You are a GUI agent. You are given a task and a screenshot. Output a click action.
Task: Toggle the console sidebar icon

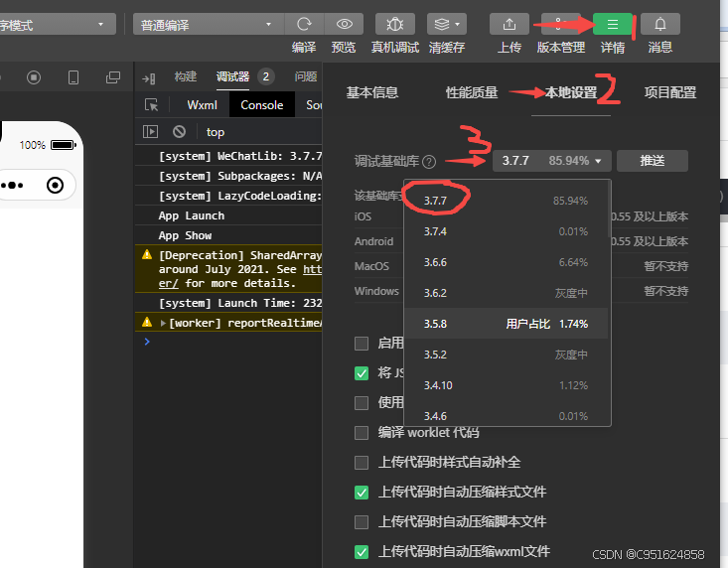click(x=150, y=132)
